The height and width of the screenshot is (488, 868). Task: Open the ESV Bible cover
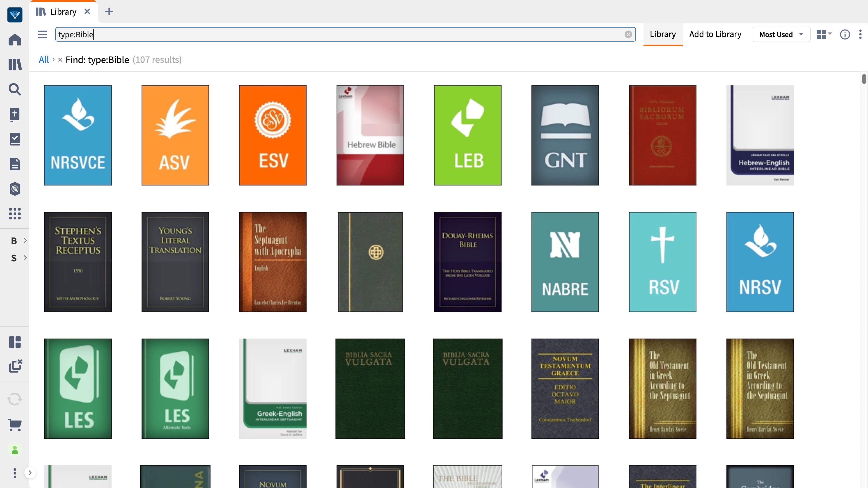tap(273, 135)
